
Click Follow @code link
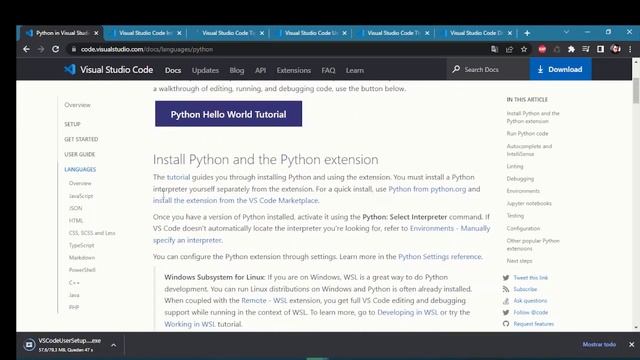tap(531, 312)
